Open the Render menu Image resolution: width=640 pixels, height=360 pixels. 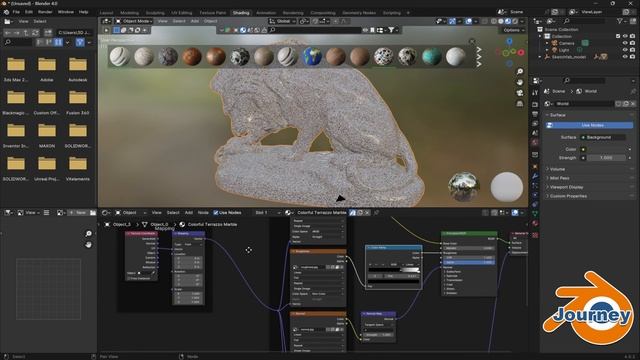pos(45,12)
